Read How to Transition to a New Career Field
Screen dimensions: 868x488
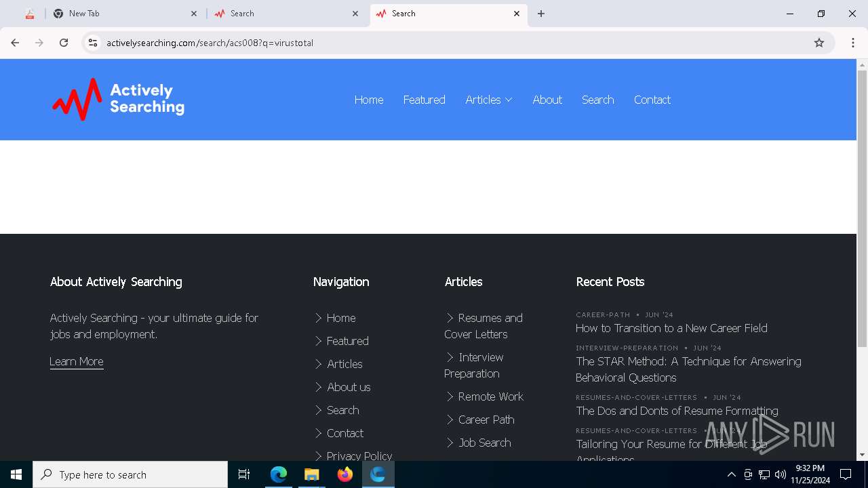click(x=671, y=328)
